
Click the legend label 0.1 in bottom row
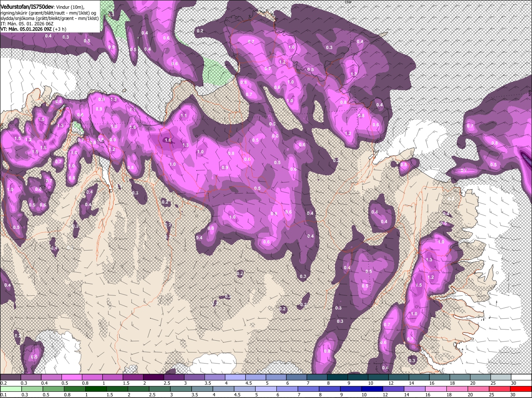pyautogui.click(x=3, y=394)
